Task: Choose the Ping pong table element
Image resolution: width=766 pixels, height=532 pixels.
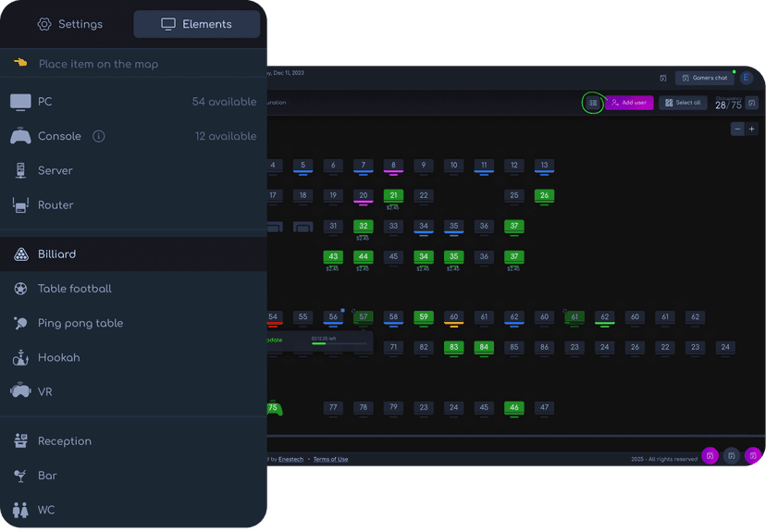Action: (133, 323)
